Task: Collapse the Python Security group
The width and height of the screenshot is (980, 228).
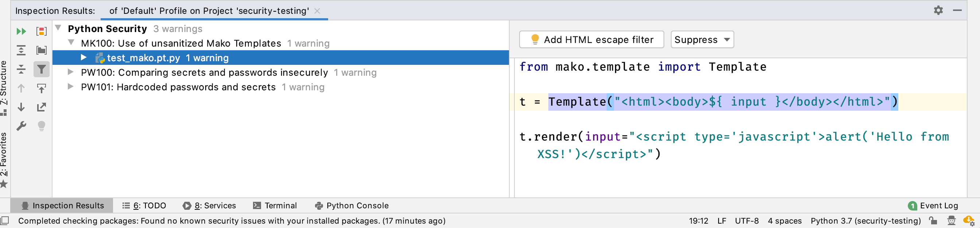Action: point(58,27)
